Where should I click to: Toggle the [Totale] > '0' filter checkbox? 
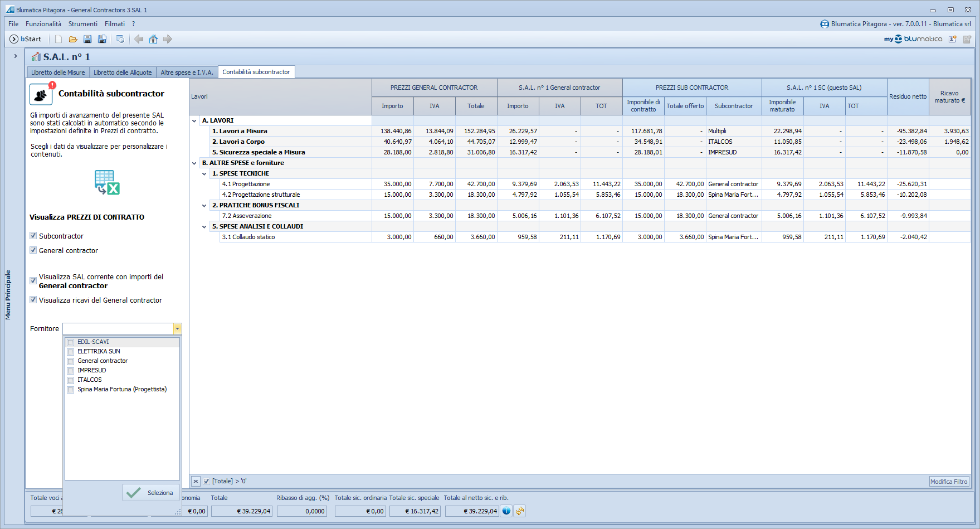pyautogui.click(x=207, y=481)
